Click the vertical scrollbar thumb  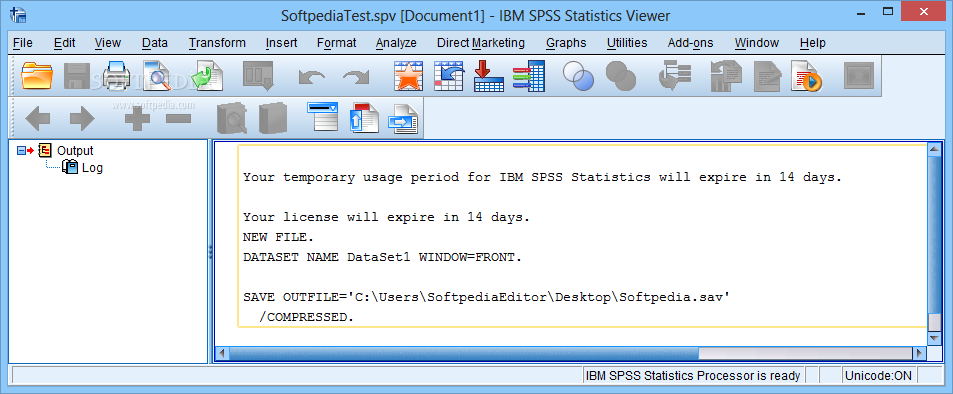pyautogui.click(x=934, y=235)
